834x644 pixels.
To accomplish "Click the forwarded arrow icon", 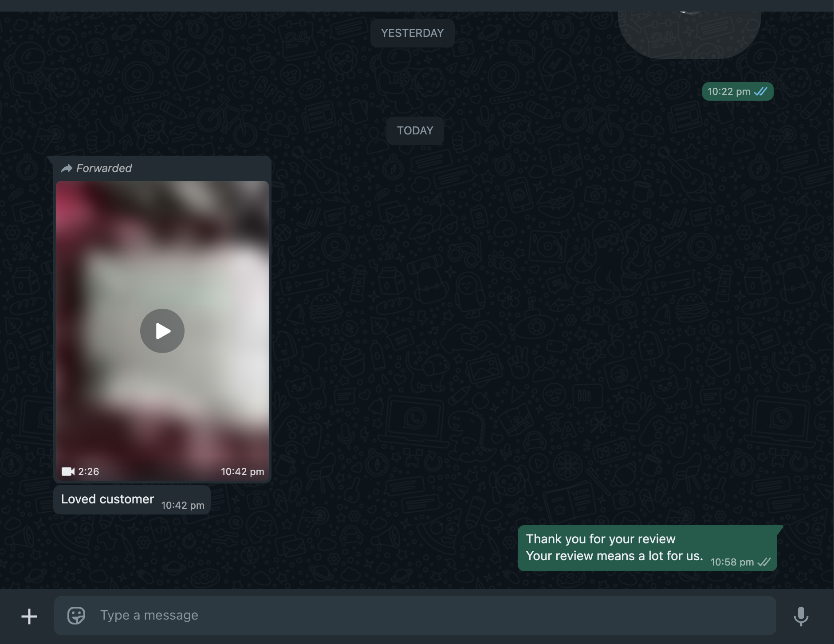I will [x=67, y=169].
